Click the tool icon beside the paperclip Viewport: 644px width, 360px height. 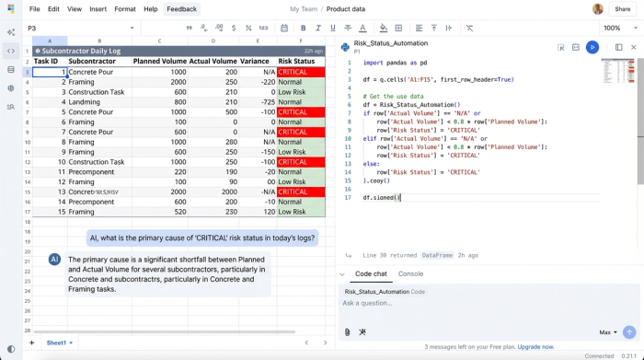(362, 332)
